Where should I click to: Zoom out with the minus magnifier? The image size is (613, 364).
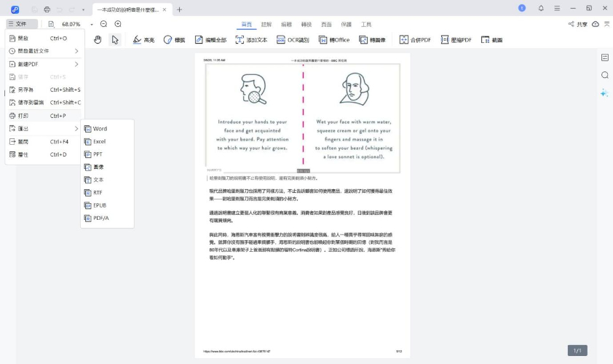coord(103,24)
